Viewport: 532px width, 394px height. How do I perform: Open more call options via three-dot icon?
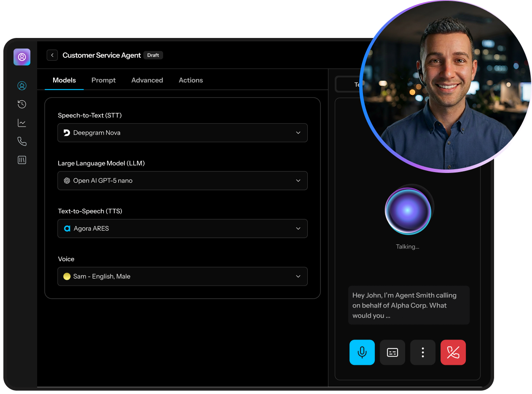(422, 352)
